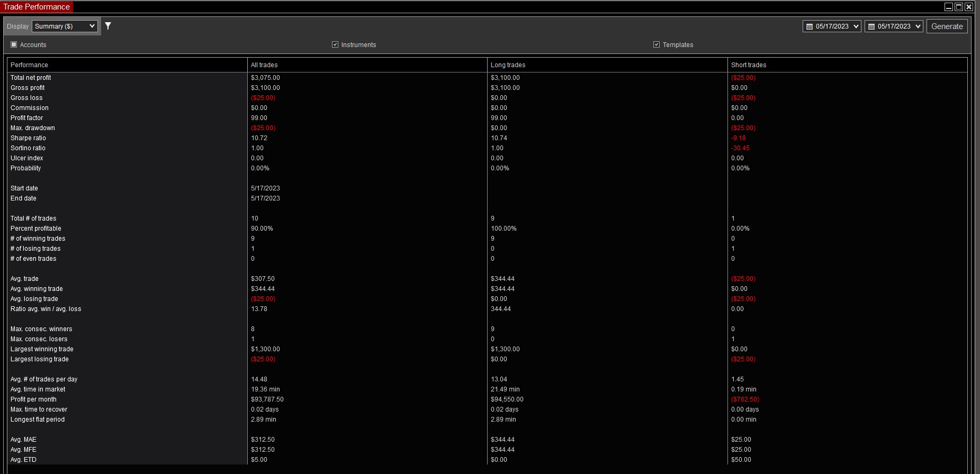This screenshot has width=980, height=474.
Task: Open the trade filter funnel icon
Action: click(x=108, y=26)
